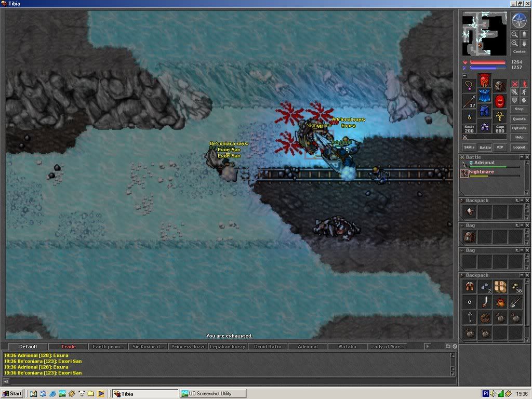The width and height of the screenshot is (532, 399).
Task: Click the rope in bottom Backpack
Action: [485, 317]
